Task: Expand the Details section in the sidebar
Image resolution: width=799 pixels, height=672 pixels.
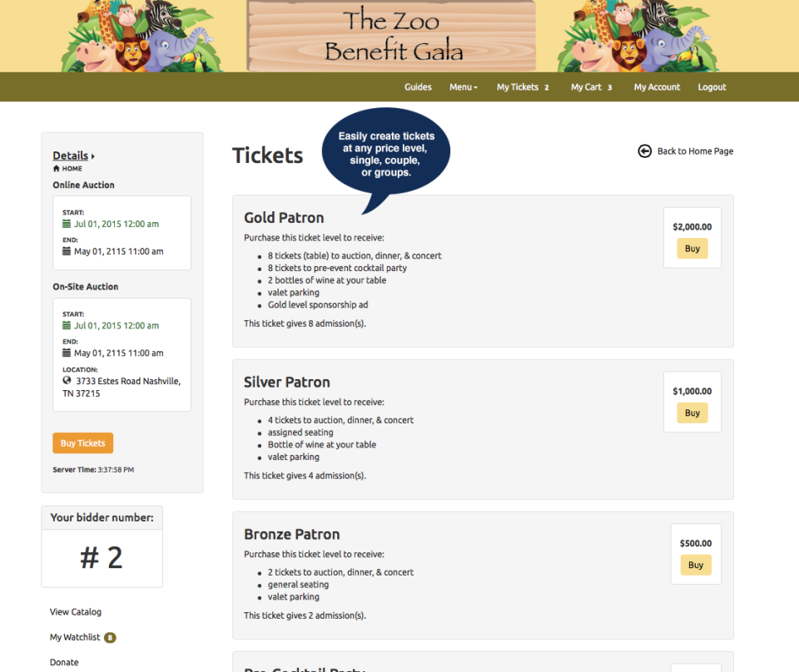Action: (71, 156)
